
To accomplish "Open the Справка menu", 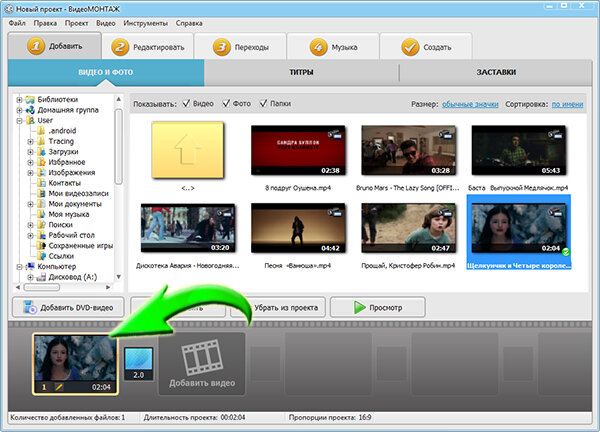I will [189, 23].
